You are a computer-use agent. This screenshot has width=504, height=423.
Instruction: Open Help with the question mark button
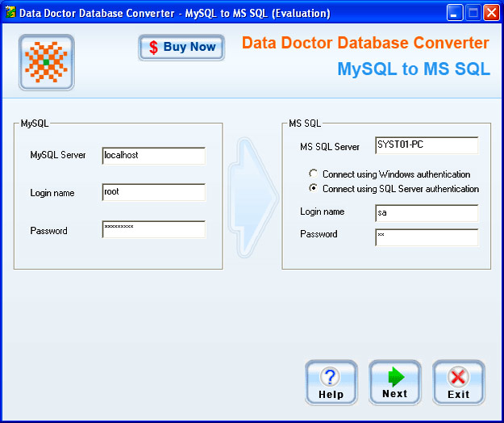[331, 383]
